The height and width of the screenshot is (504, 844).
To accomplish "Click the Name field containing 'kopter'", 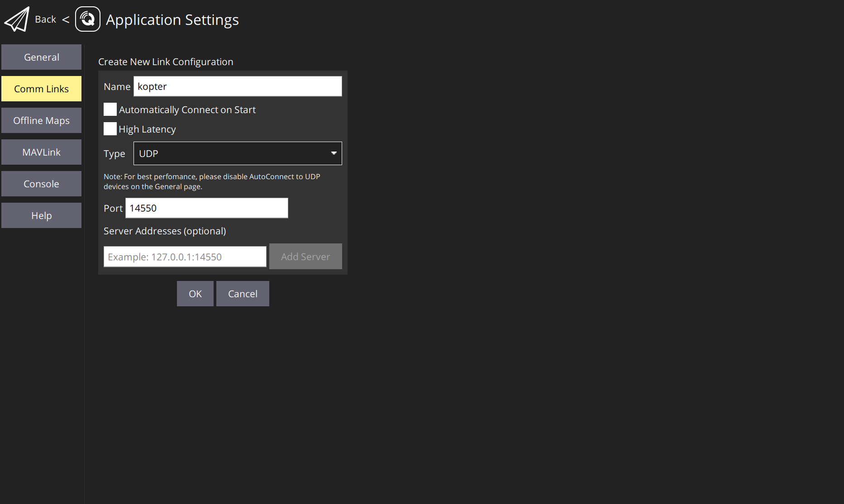I will coord(237,86).
